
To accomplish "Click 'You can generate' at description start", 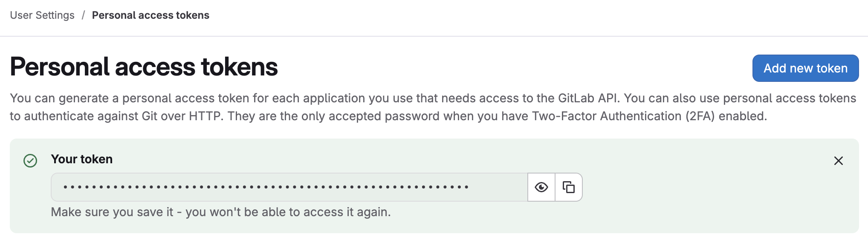I will 59,98.
